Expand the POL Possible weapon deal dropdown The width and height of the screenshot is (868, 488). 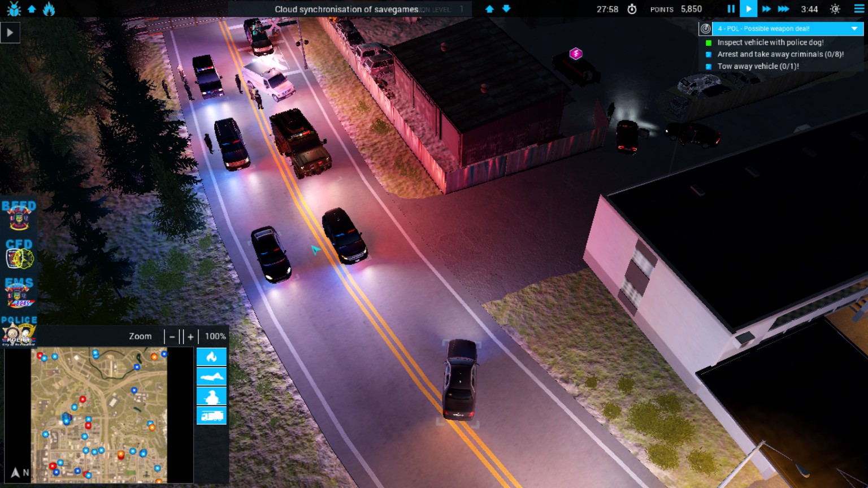[x=854, y=28]
